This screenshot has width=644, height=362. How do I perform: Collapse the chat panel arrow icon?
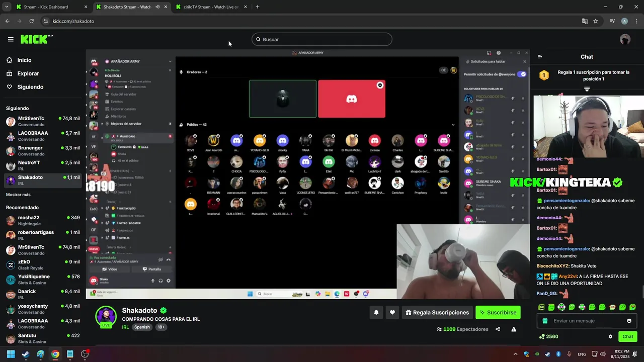tap(540, 57)
